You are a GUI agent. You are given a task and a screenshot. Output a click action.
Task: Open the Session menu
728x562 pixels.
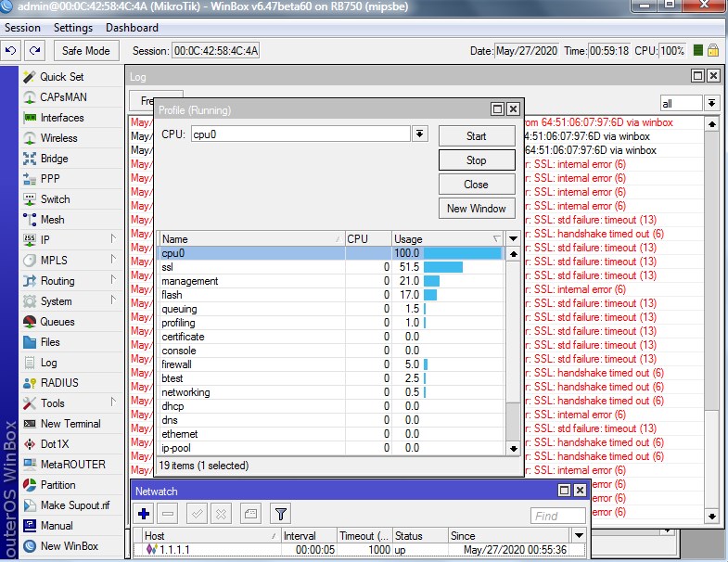tap(22, 28)
